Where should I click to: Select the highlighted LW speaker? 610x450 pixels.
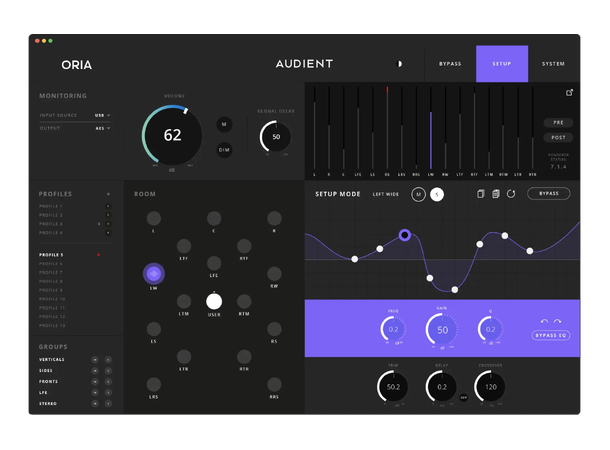pyautogui.click(x=154, y=274)
